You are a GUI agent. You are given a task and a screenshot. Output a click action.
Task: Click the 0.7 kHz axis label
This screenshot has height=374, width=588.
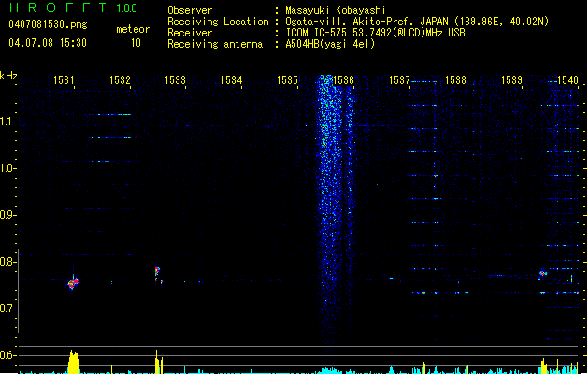[7, 309]
